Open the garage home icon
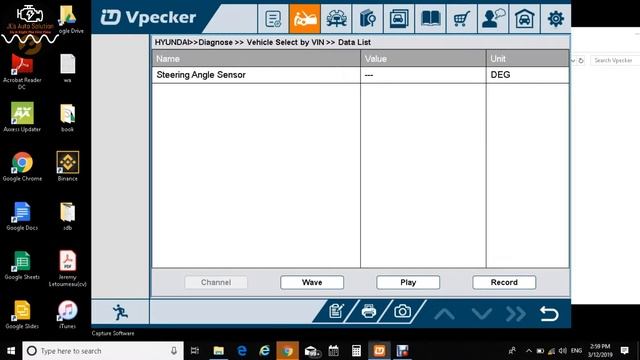 tap(524, 19)
